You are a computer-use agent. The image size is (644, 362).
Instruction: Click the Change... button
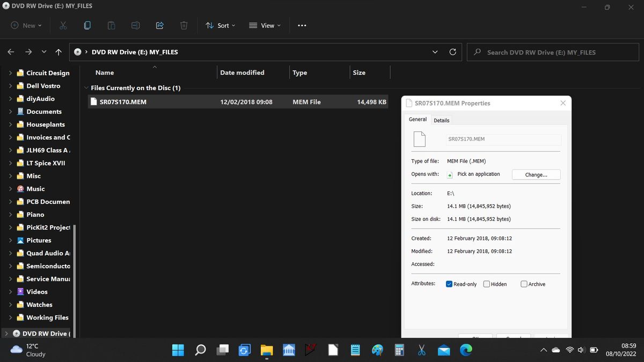tap(536, 174)
